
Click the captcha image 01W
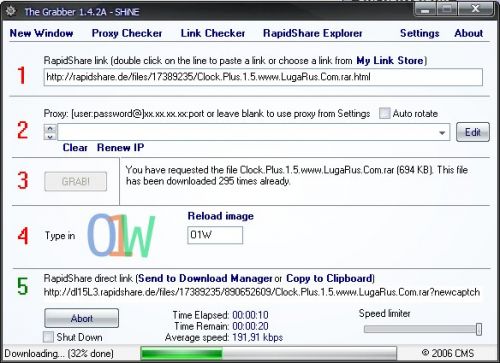121,235
